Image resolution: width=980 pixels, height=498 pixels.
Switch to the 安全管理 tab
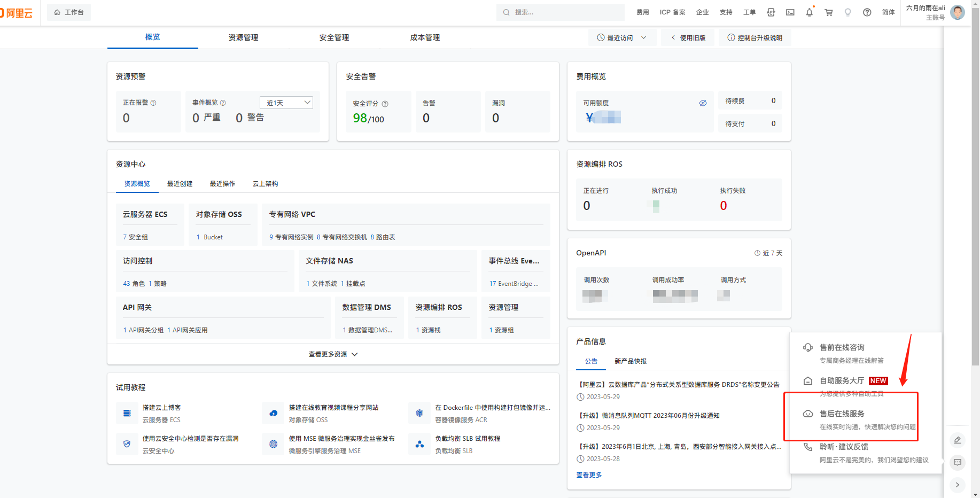[335, 37]
